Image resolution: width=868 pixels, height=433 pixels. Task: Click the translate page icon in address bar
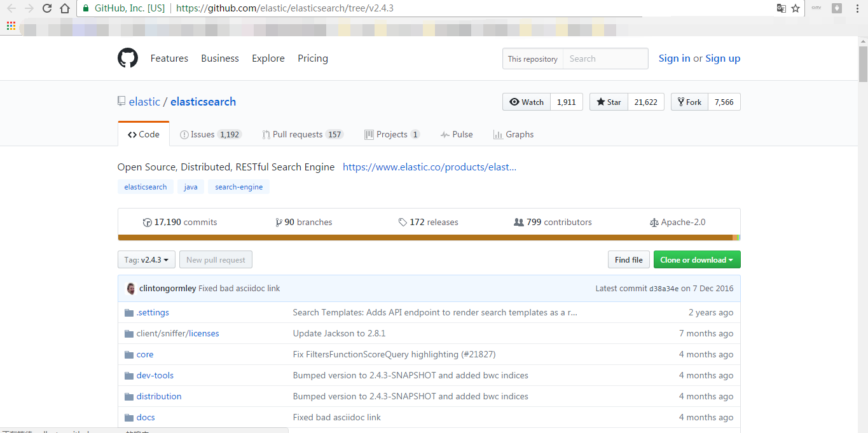(x=781, y=8)
